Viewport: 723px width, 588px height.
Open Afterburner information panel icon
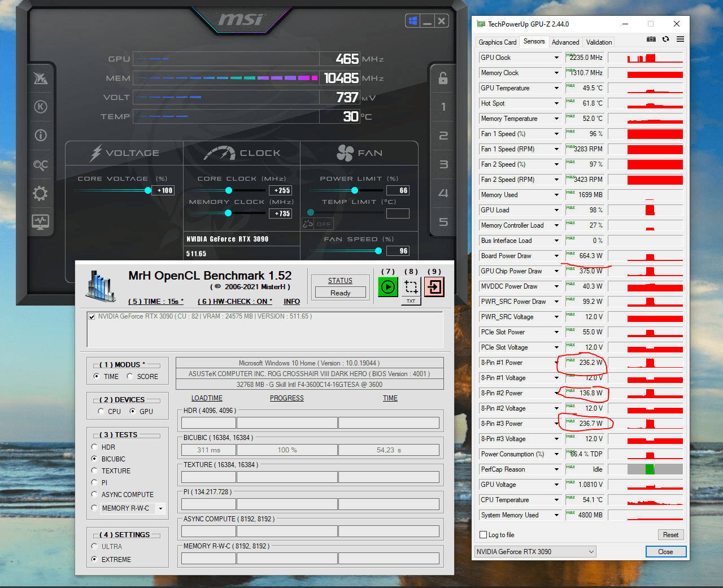tap(41, 136)
